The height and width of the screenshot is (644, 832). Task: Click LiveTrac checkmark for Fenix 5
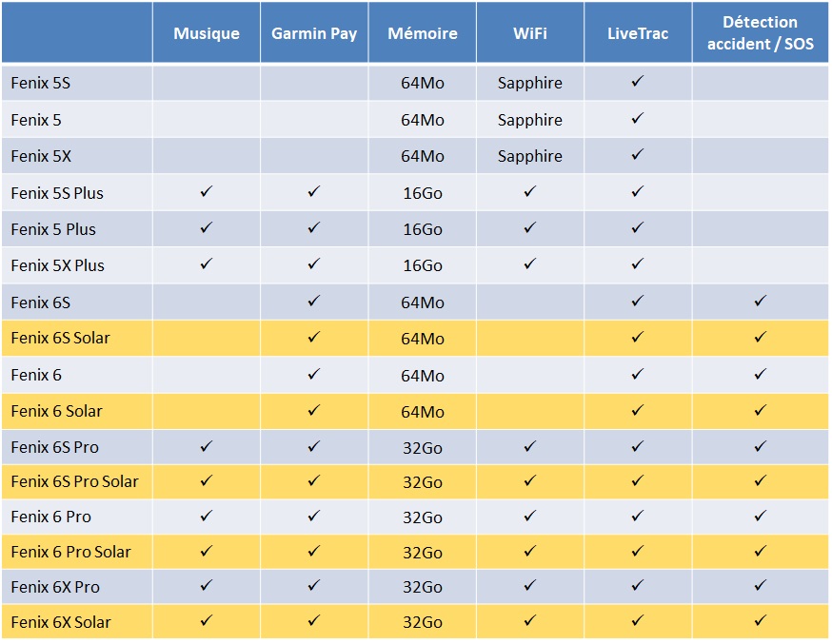tap(638, 119)
